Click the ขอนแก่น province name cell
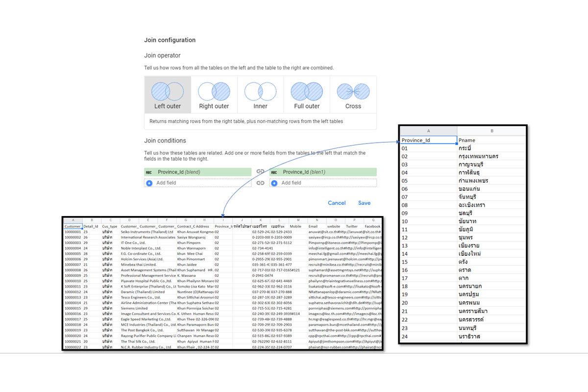The image size is (588, 392). [x=491, y=189]
